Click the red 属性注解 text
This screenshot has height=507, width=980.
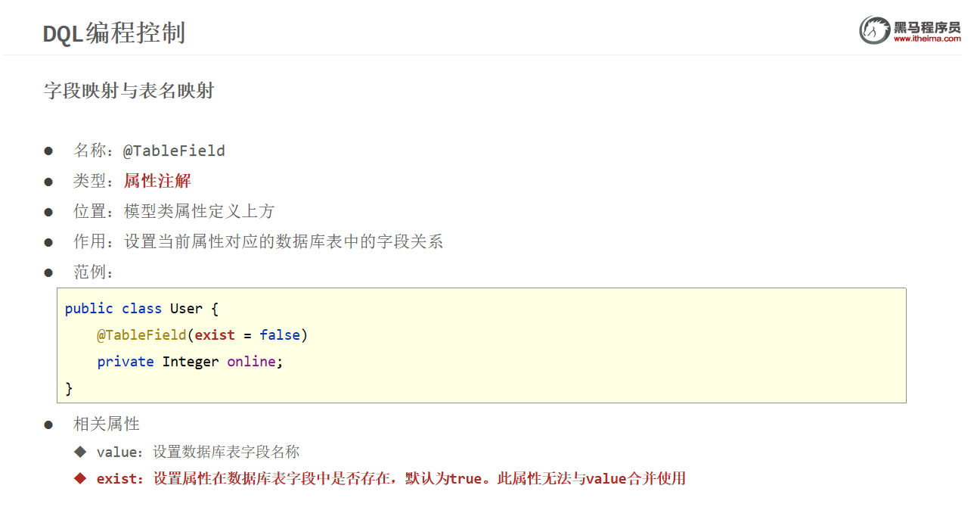click(157, 181)
